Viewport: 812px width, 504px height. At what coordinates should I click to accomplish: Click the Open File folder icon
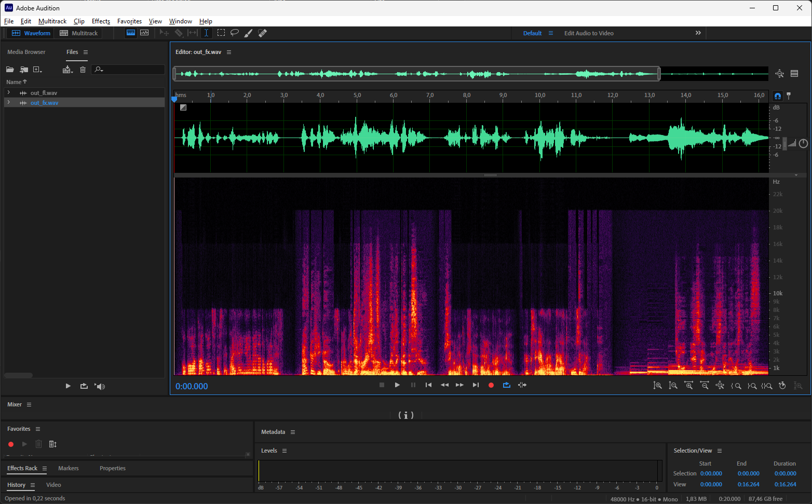pos(10,70)
